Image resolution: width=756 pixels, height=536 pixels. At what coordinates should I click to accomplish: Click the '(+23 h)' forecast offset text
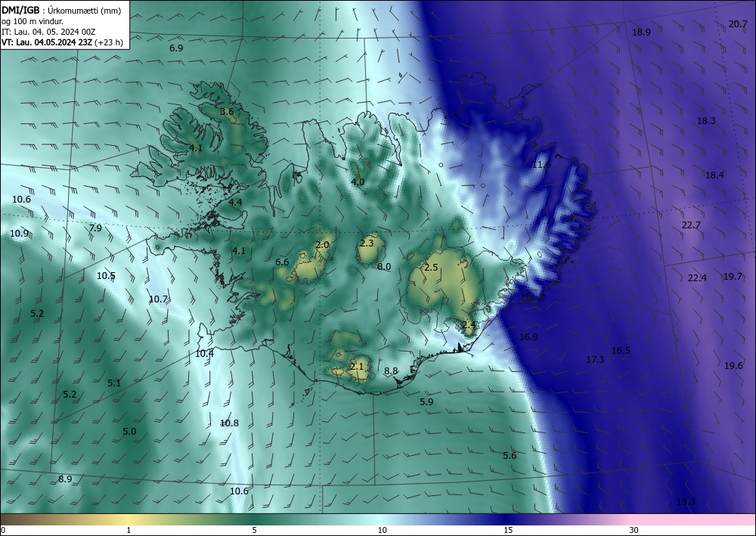coord(108,42)
